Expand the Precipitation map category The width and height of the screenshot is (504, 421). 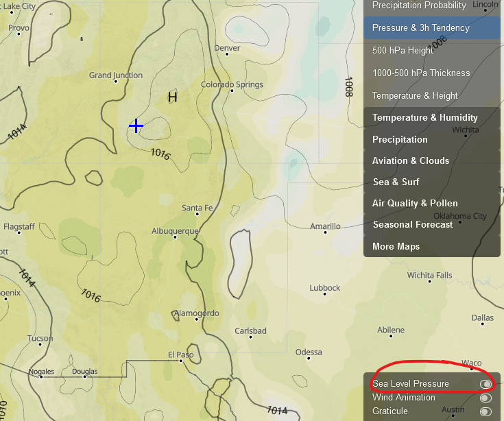pyautogui.click(x=400, y=139)
